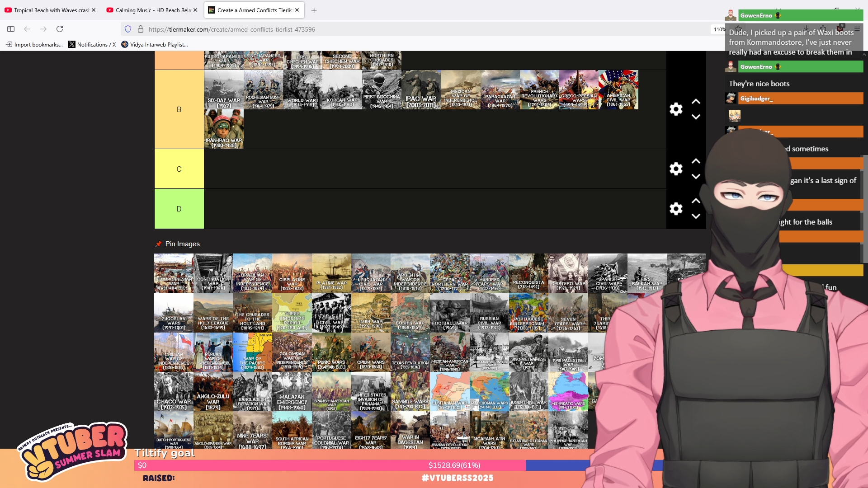Click the Pin Images label
868x488 pixels.
pos(183,244)
